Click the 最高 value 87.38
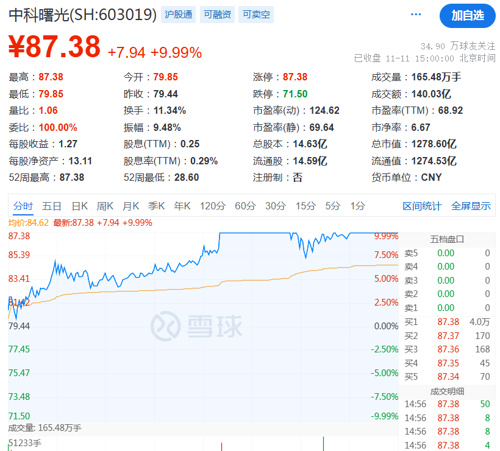 click(51, 77)
